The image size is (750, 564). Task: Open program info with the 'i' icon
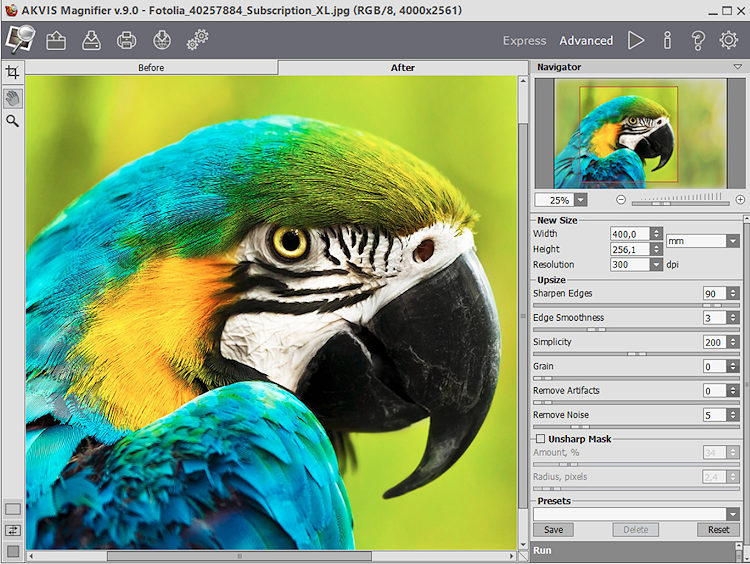pos(667,40)
